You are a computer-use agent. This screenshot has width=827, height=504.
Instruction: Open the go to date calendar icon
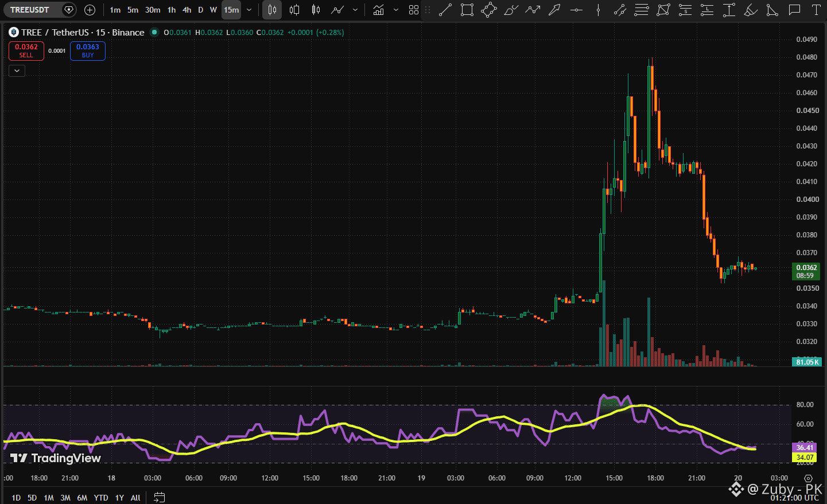coord(159,497)
